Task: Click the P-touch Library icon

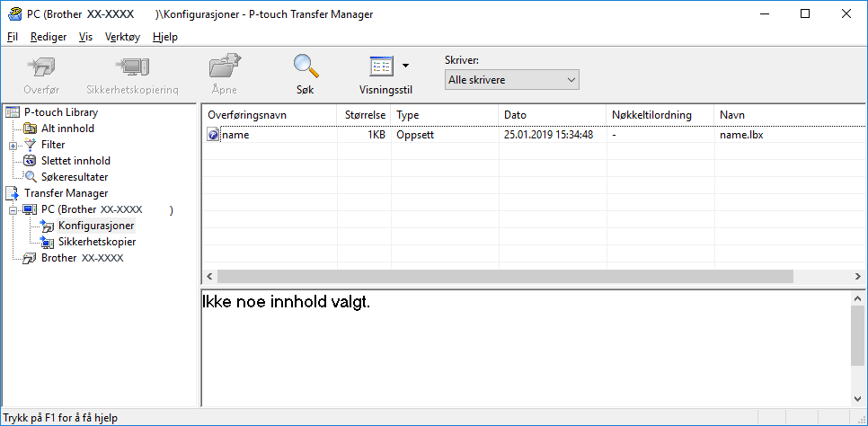Action: click(x=13, y=112)
